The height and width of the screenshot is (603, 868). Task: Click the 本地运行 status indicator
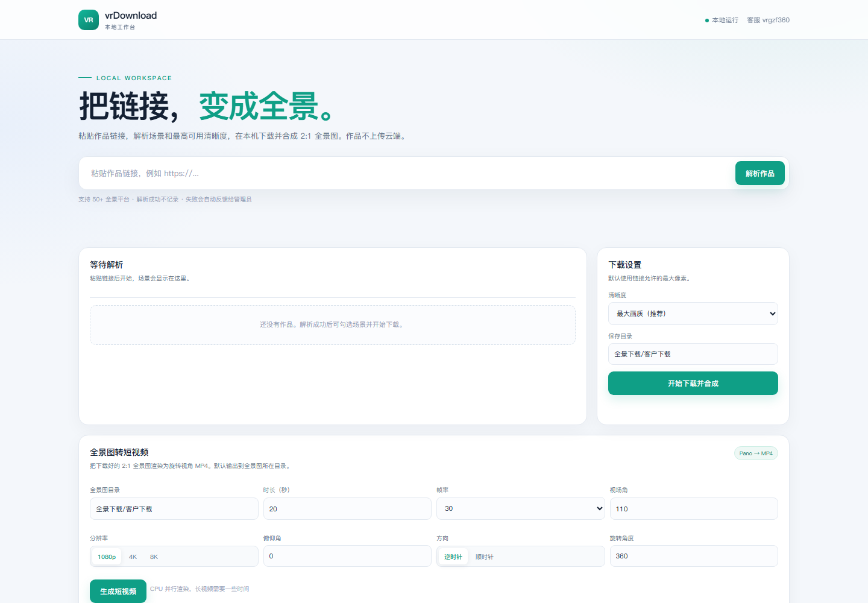pyautogui.click(x=722, y=20)
